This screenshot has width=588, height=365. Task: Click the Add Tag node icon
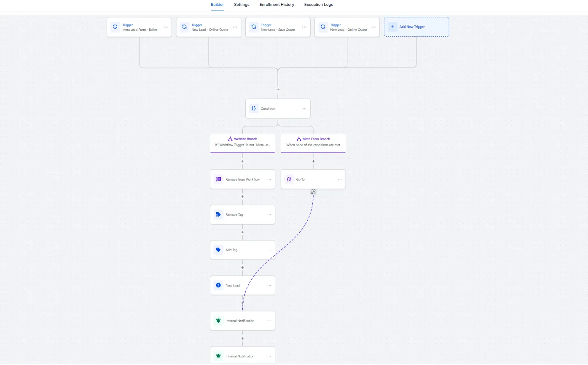coord(218,250)
